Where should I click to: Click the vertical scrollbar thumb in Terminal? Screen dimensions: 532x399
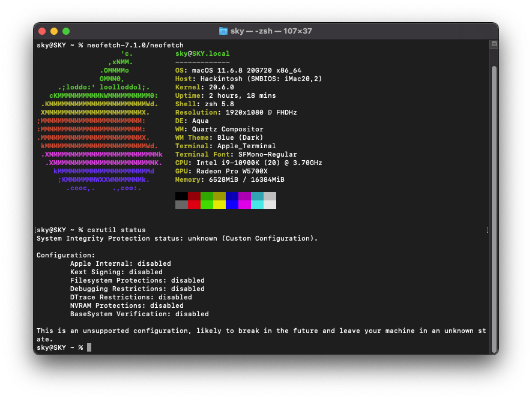(x=494, y=209)
